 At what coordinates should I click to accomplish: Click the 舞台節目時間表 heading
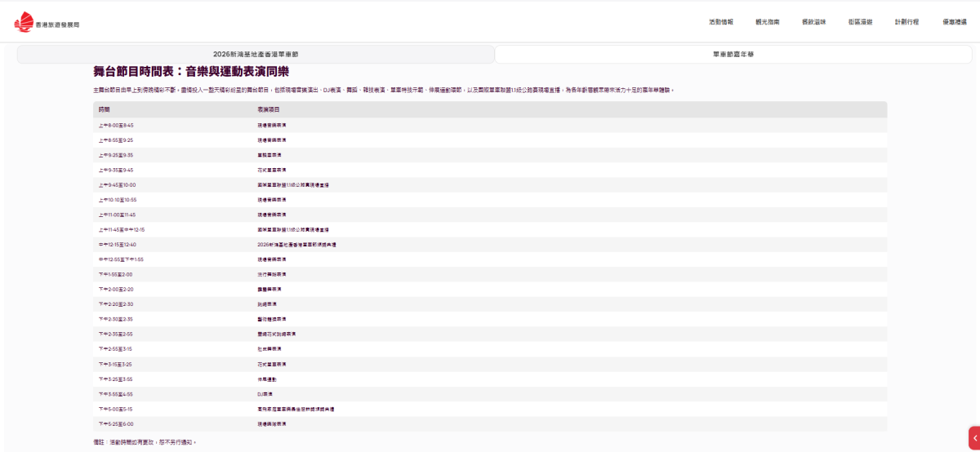(x=191, y=72)
